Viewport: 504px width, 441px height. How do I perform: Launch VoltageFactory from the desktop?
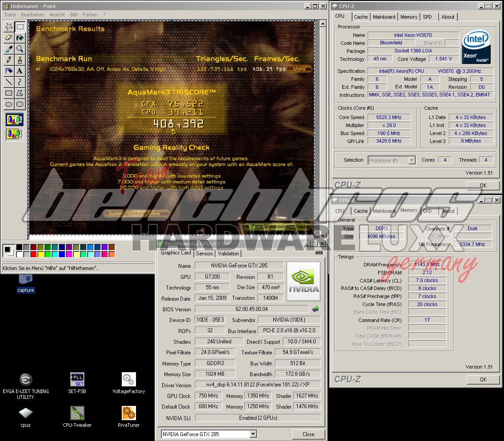tap(128, 383)
